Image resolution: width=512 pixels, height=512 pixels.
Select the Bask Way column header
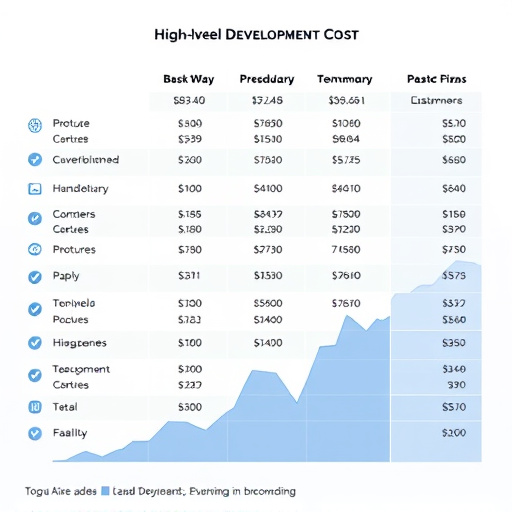click(x=189, y=79)
